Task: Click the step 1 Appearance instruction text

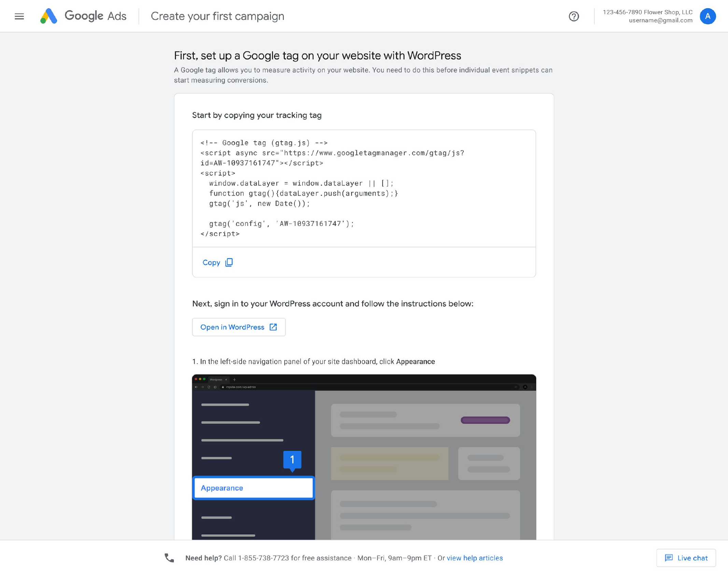Action: pyautogui.click(x=313, y=361)
